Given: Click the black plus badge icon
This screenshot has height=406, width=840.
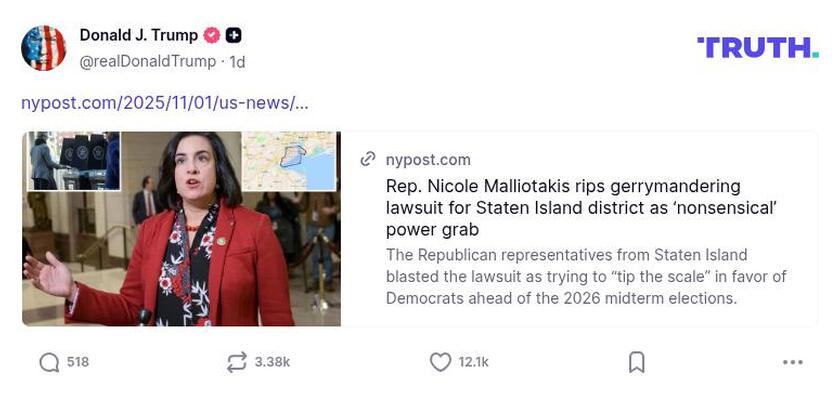Looking at the screenshot, I should 233,36.
